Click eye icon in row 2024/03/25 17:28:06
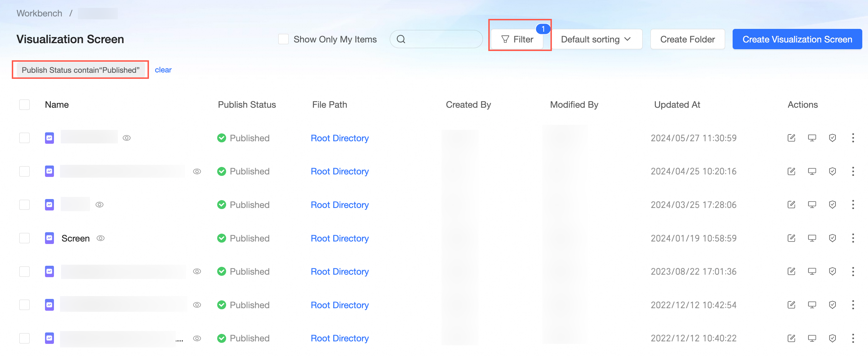 [x=100, y=205]
